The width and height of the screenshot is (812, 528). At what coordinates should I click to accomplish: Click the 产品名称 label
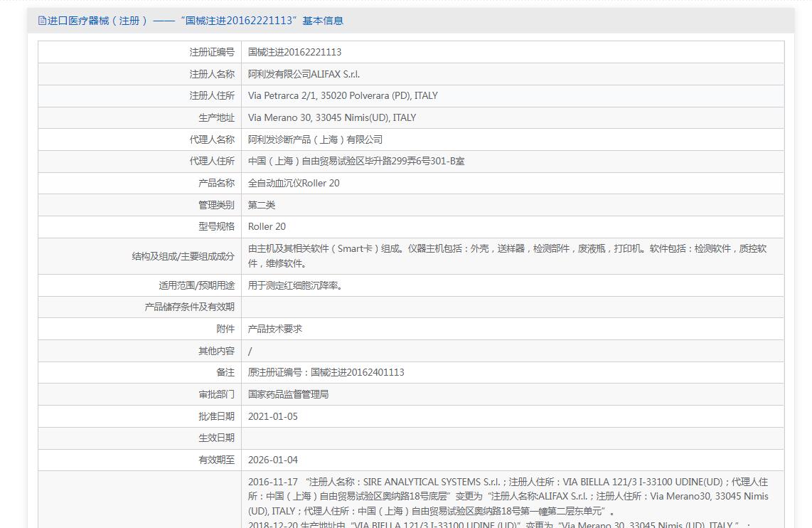click(216, 183)
